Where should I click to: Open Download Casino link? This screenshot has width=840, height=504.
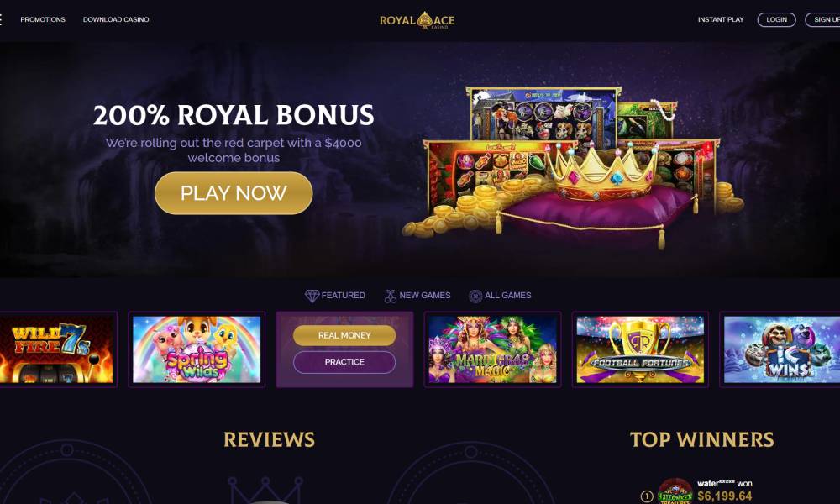[116, 19]
